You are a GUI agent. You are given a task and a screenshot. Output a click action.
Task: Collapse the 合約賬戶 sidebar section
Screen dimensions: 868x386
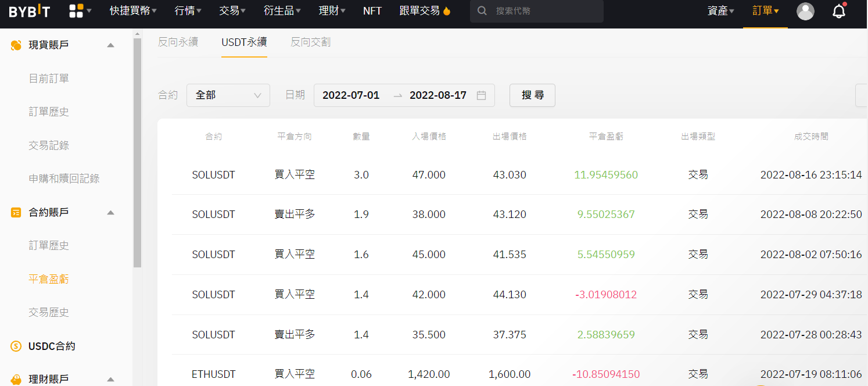pyautogui.click(x=111, y=213)
